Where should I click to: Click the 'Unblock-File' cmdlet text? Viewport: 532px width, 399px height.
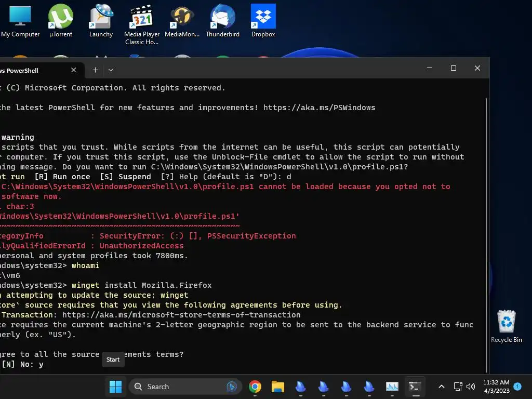coord(240,157)
